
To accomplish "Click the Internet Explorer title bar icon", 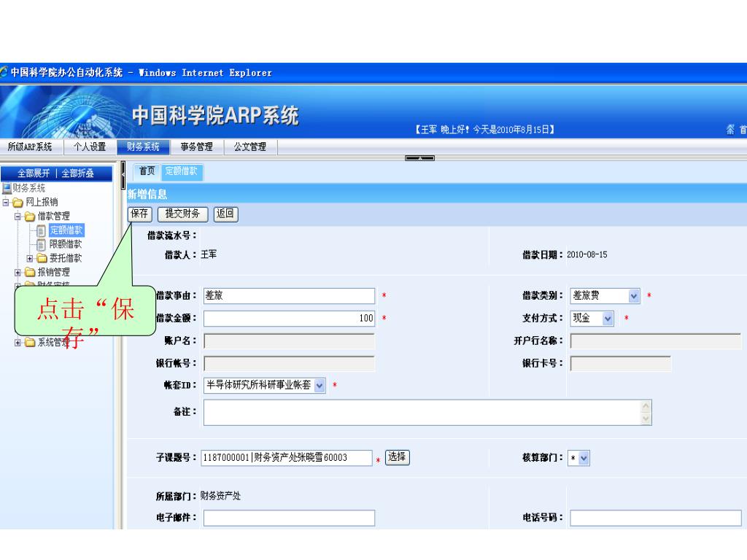I will coord(4,72).
